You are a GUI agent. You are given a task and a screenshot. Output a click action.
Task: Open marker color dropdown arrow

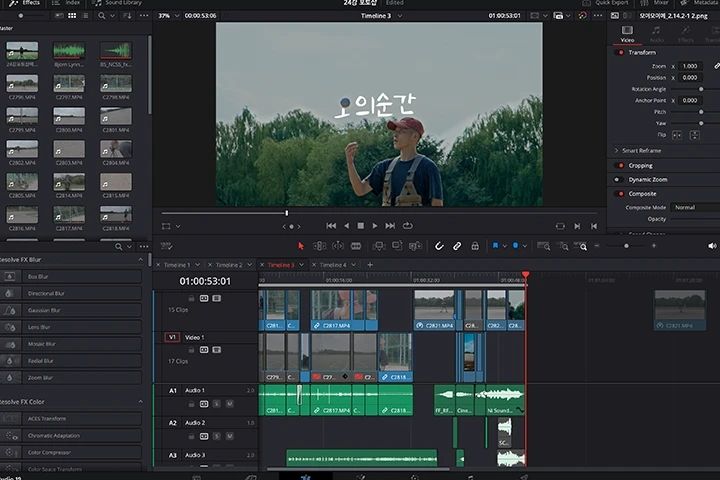coord(524,246)
